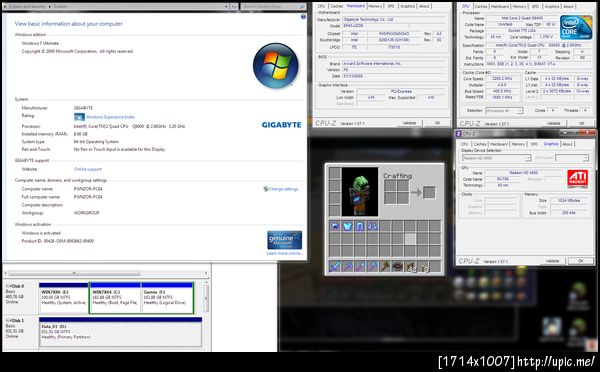Pick up the hotbar stack numbered 13
Screen dimensions: 600x372
click(x=423, y=266)
